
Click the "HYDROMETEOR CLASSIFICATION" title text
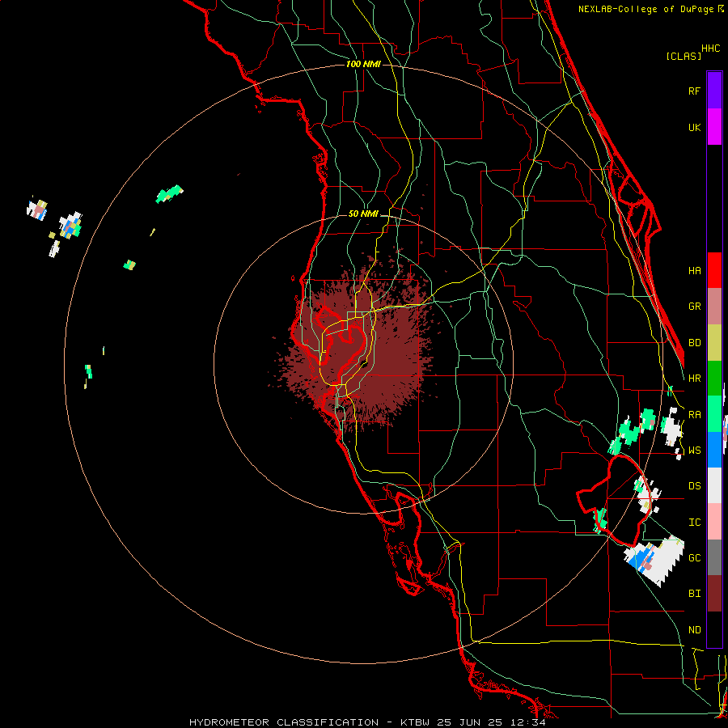pos(284,722)
